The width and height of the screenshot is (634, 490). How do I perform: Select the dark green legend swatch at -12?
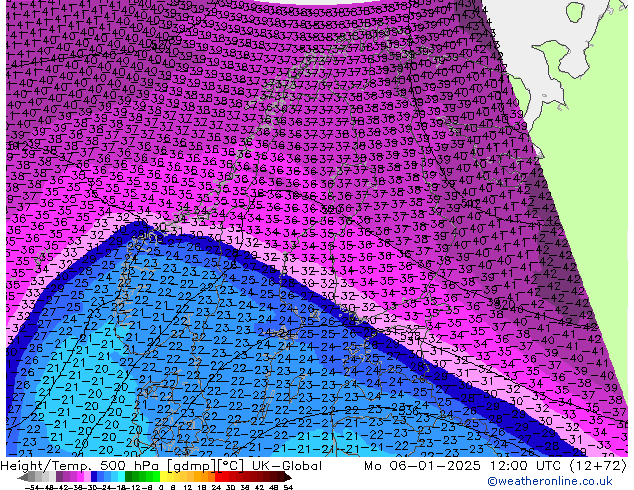(128, 476)
